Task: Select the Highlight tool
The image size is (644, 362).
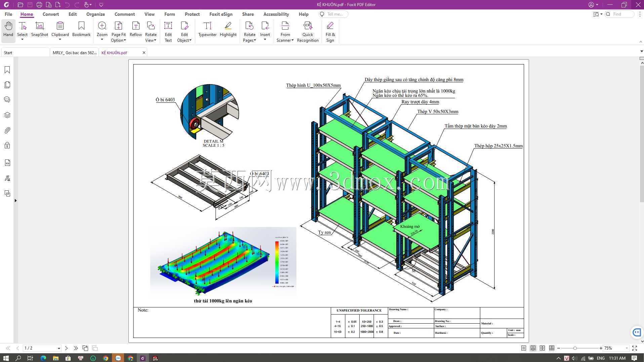Action: point(228,29)
